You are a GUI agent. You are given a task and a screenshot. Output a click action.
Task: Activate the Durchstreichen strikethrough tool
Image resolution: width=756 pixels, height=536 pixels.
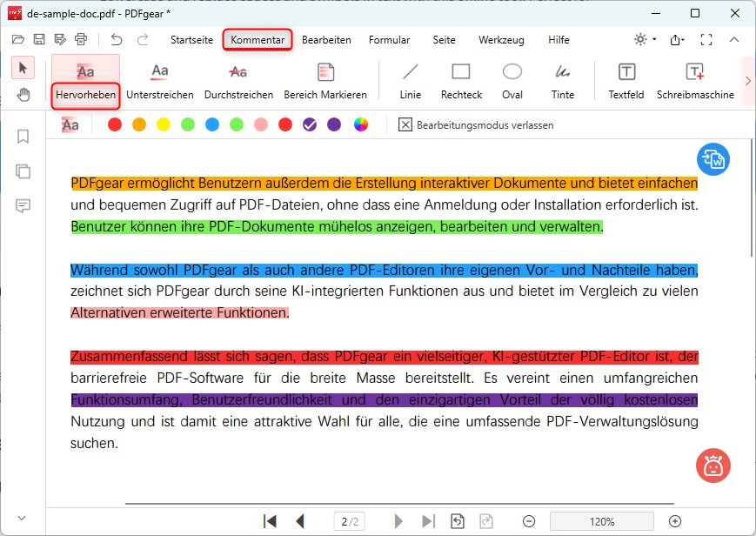click(238, 81)
